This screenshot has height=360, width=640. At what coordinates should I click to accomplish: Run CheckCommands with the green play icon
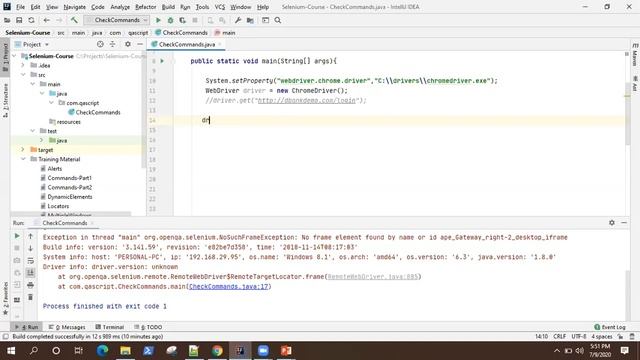(x=158, y=20)
